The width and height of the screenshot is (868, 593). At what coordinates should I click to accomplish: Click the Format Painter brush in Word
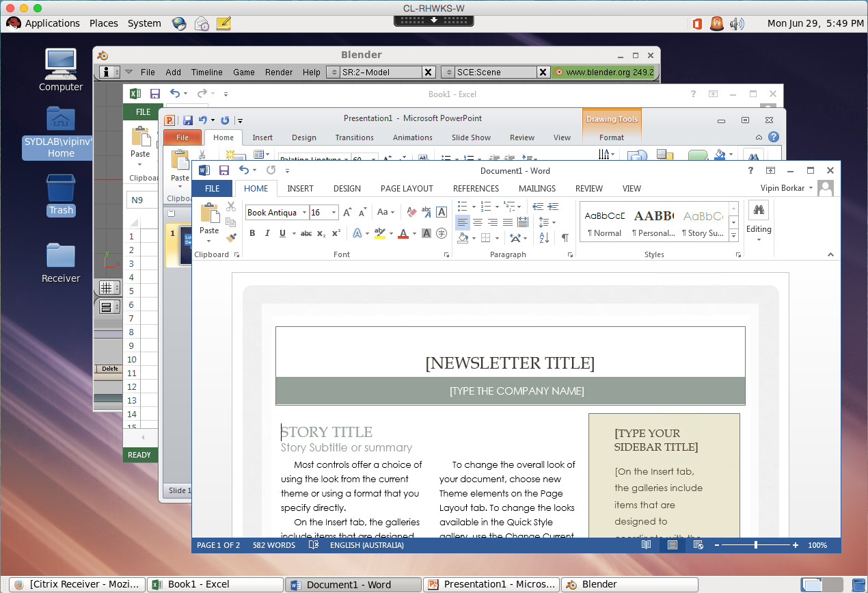[231, 237]
